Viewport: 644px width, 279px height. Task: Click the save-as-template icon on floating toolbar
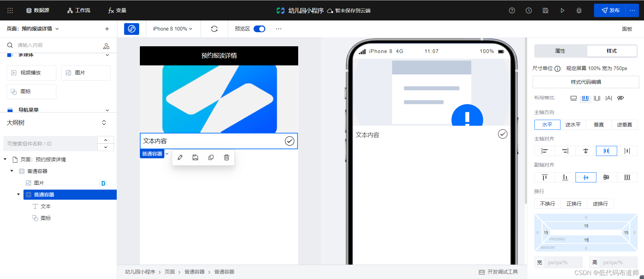pos(196,157)
